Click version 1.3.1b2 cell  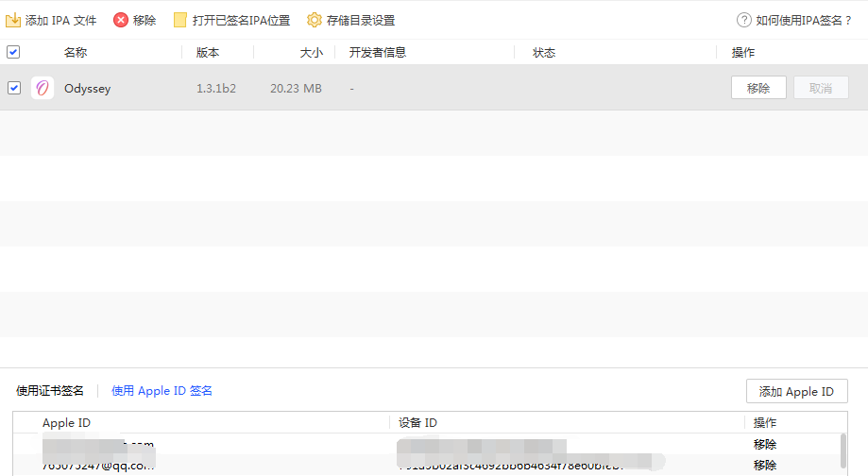pos(216,89)
